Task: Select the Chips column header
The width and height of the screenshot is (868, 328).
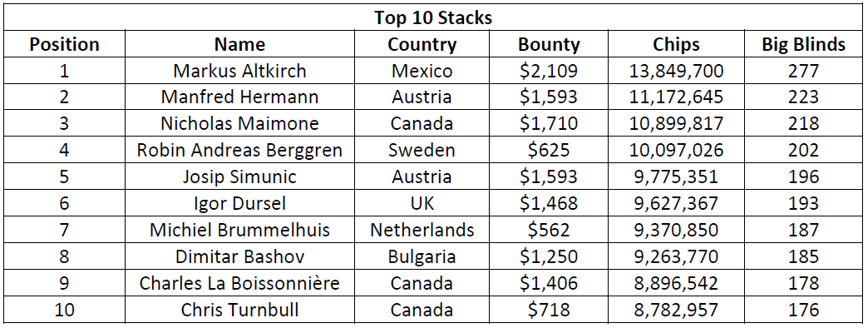Action: click(x=676, y=44)
